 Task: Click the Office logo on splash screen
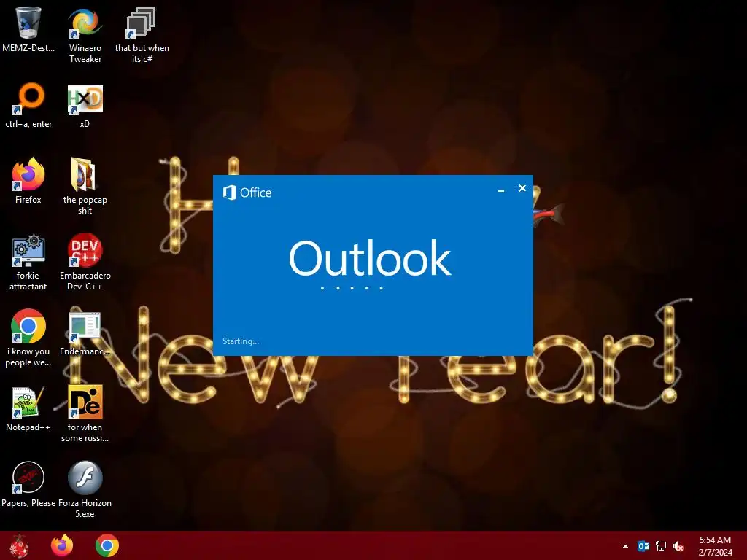[247, 192]
